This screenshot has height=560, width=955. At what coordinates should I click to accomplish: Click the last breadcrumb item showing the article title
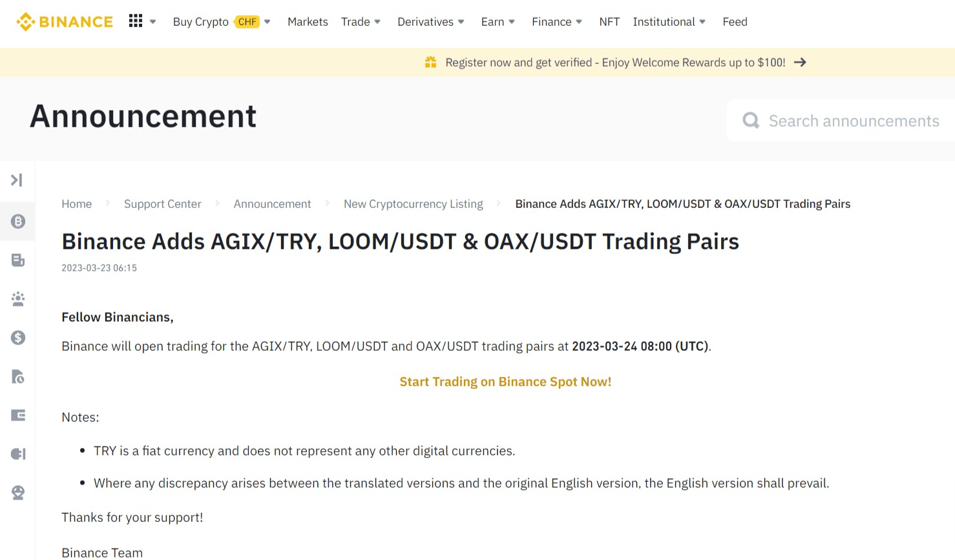point(683,204)
